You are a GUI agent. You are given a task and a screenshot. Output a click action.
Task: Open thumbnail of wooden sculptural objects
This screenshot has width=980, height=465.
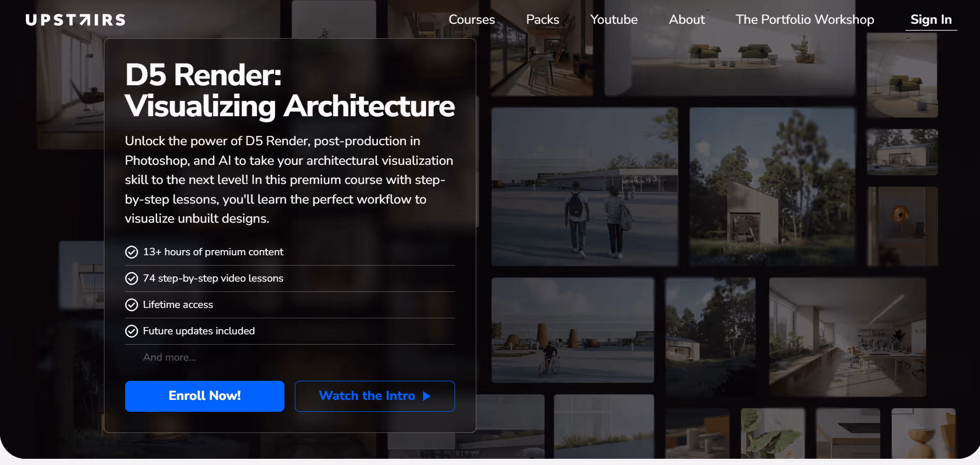(924, 433)
